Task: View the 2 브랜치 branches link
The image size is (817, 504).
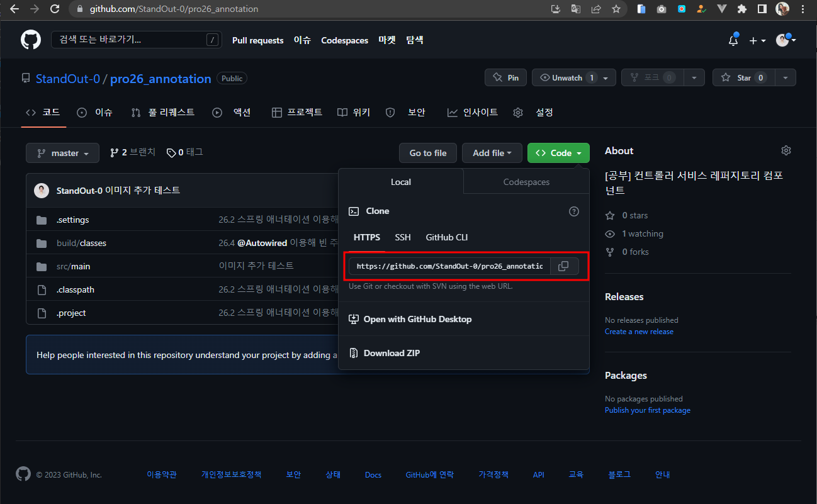Action: point(132,152)
